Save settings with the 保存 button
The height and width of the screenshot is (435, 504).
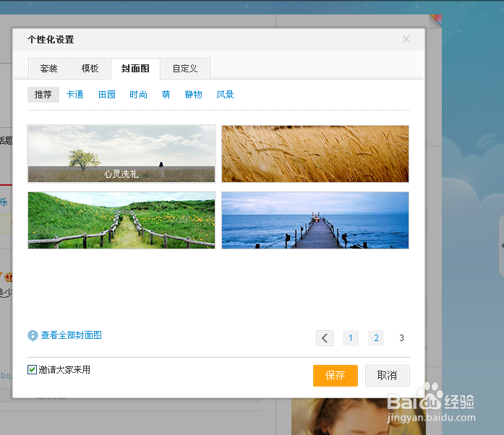pyautogui.click(x=336, y=376)
